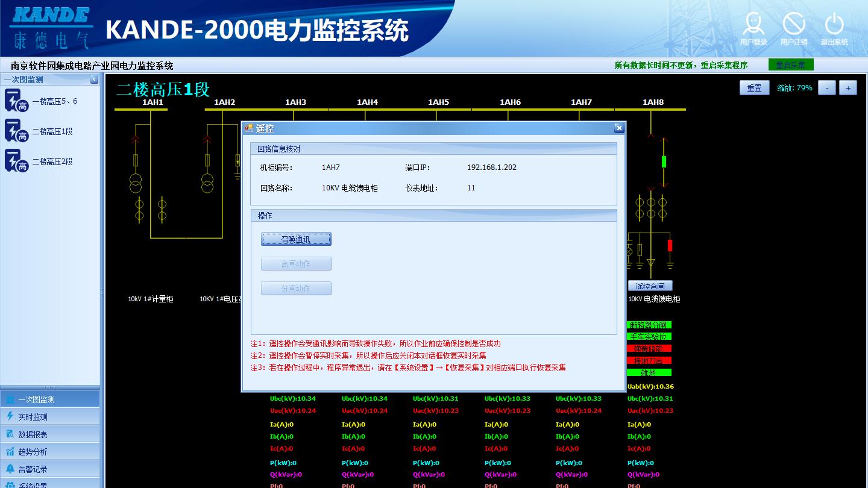Click the 1AH2 cabinet label
Image resolution: width=868 pixels, height=488 pixels.
click(x=224, y=102)
